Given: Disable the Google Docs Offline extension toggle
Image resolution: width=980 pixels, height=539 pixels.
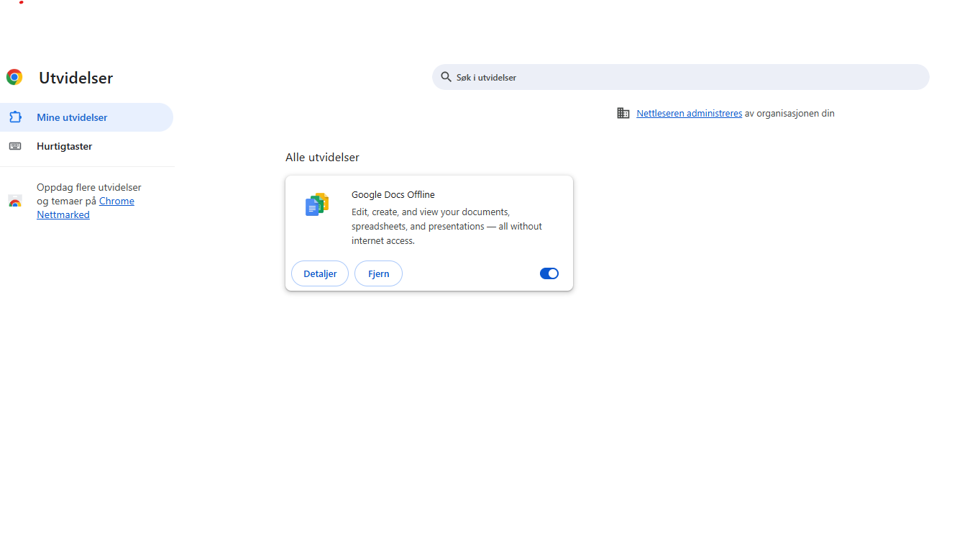Looking at the screenshot, I should coord(549,273).
